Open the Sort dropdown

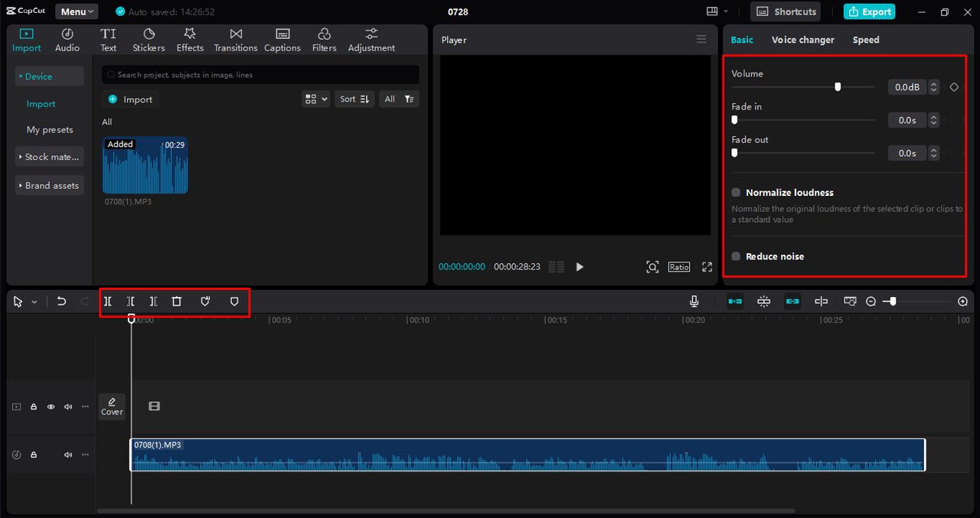coord(355,99)
